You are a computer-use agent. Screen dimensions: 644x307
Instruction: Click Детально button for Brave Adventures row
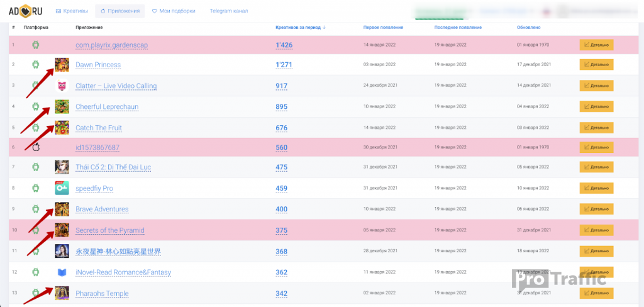pos(596,209)
